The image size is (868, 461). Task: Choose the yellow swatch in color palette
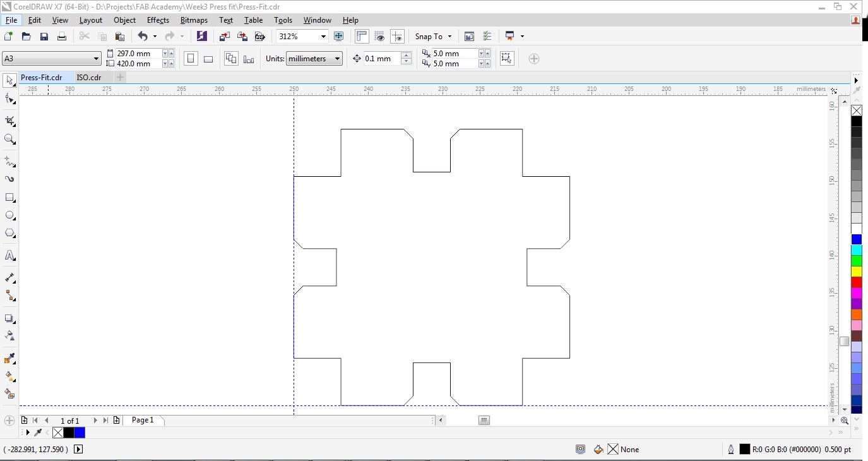tap(857, 272)
